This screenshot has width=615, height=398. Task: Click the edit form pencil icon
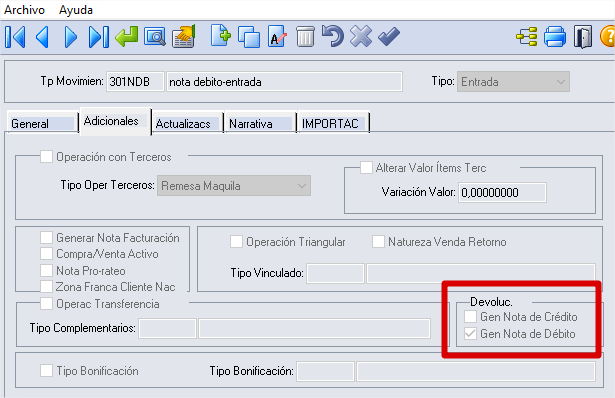coord(184,36)
